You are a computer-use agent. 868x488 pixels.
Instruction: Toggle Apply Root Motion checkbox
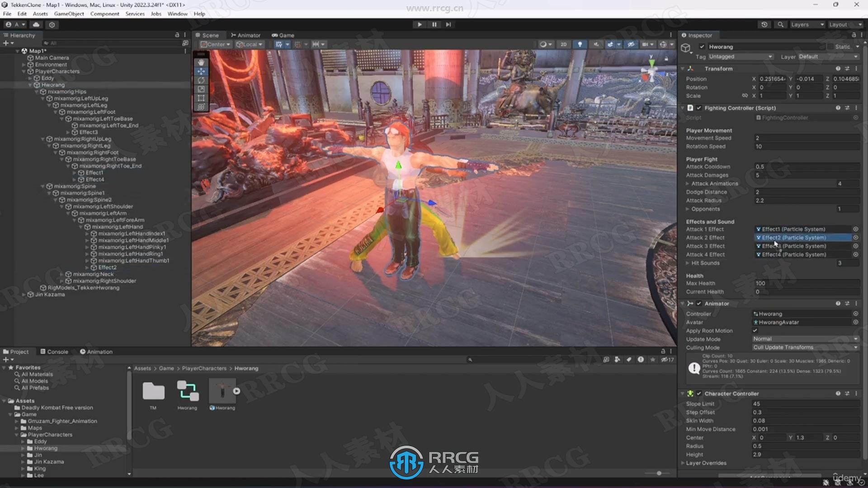click(755, 331)
